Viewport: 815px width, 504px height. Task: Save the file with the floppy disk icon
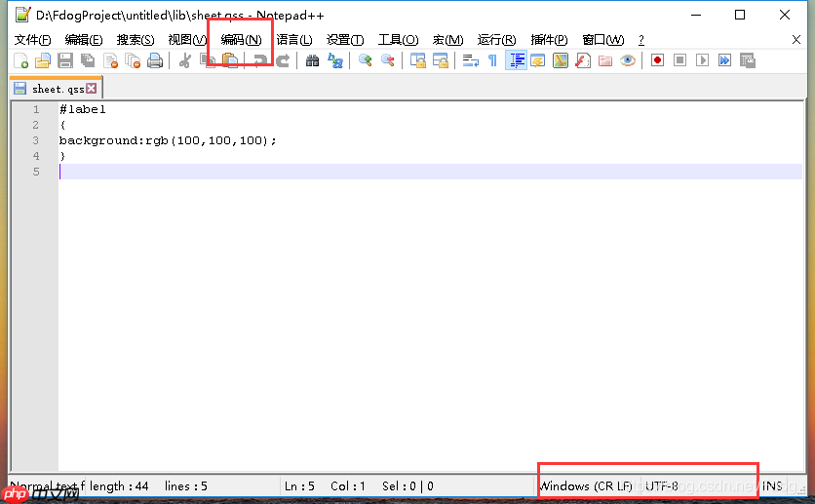pos(65,60)
